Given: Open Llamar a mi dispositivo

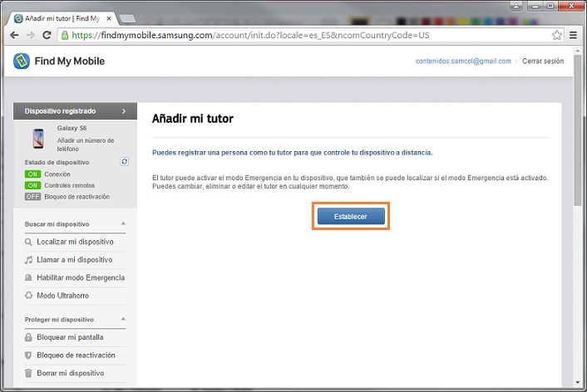Looking at the screenshot, I should (75, 260).
